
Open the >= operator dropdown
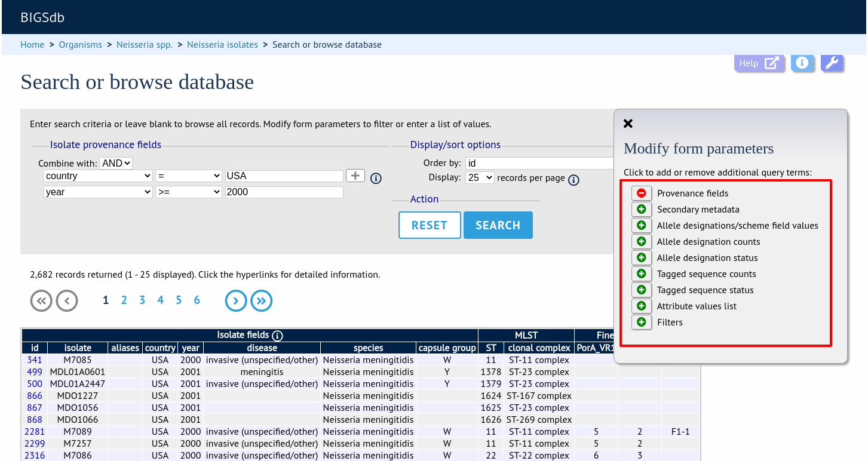pos(189,192)
